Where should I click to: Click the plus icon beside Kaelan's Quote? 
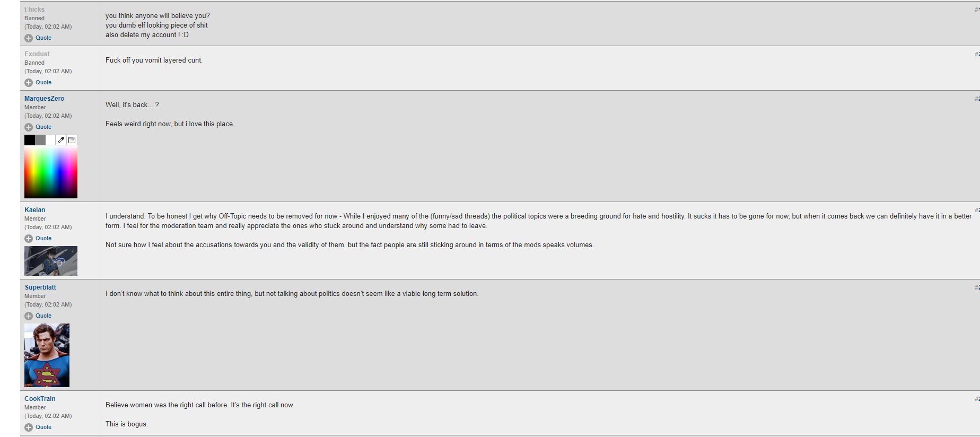pos(29,239)
